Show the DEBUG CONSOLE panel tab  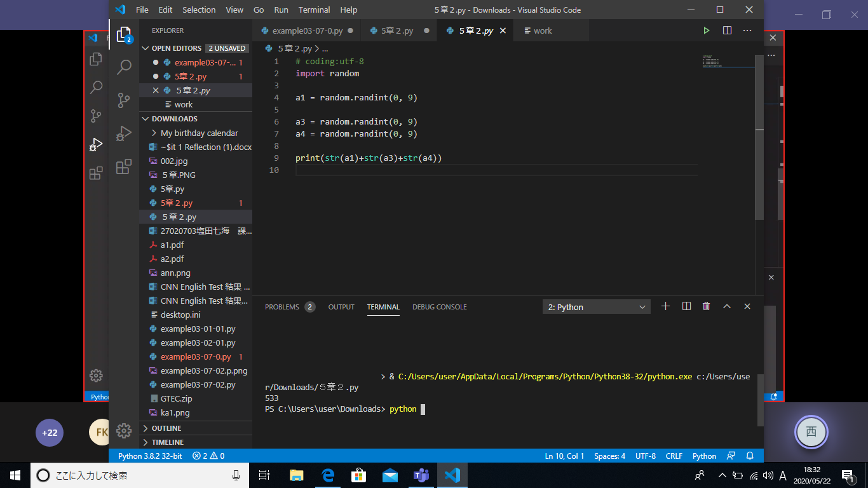[x=440, y=307]
